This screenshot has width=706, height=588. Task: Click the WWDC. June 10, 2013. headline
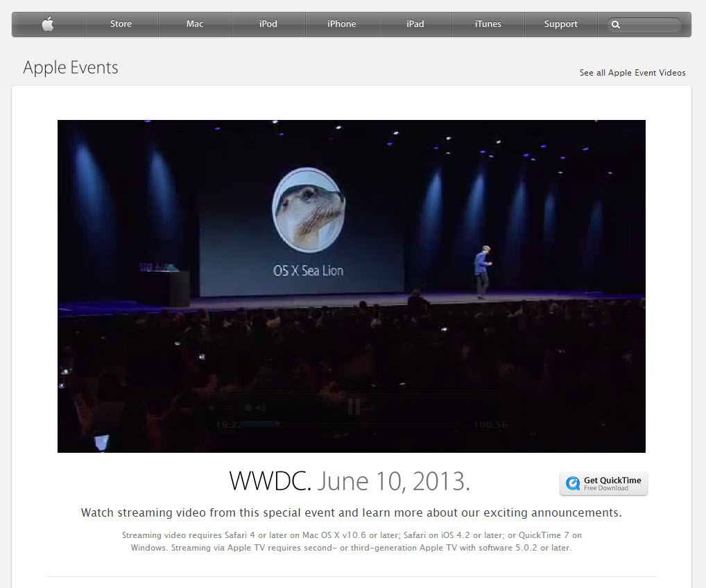coord(350,481)
